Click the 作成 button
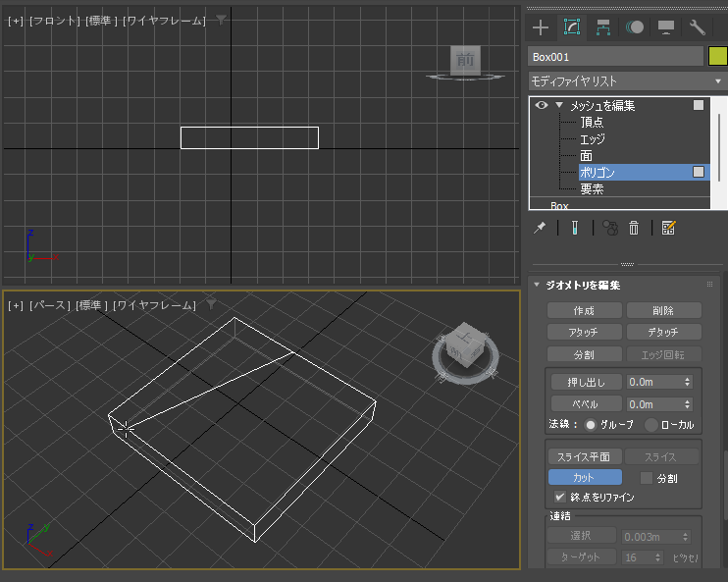728x582 pixels. click(x=584, y=310)
